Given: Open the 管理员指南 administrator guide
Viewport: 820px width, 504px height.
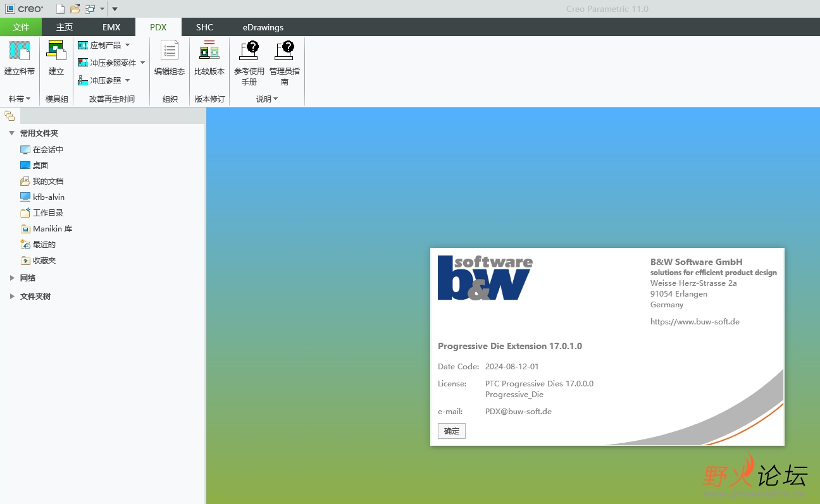Looking at the screenshot, I should [285, 63].
